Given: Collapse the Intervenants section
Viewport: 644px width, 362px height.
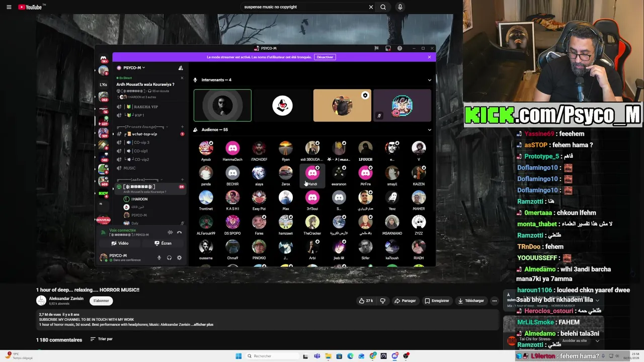Looking at the screenshot, I should 429,80.
